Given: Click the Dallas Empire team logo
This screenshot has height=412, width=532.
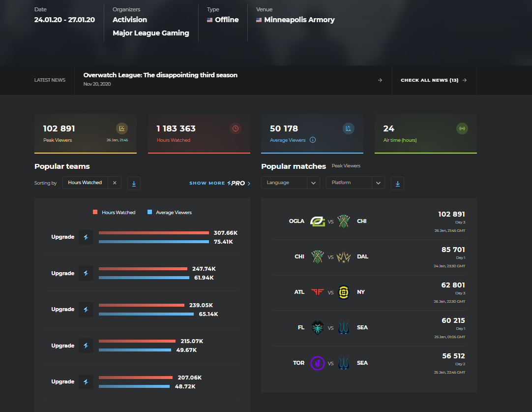Looking at the screenshot, I should tap(344, 257).
